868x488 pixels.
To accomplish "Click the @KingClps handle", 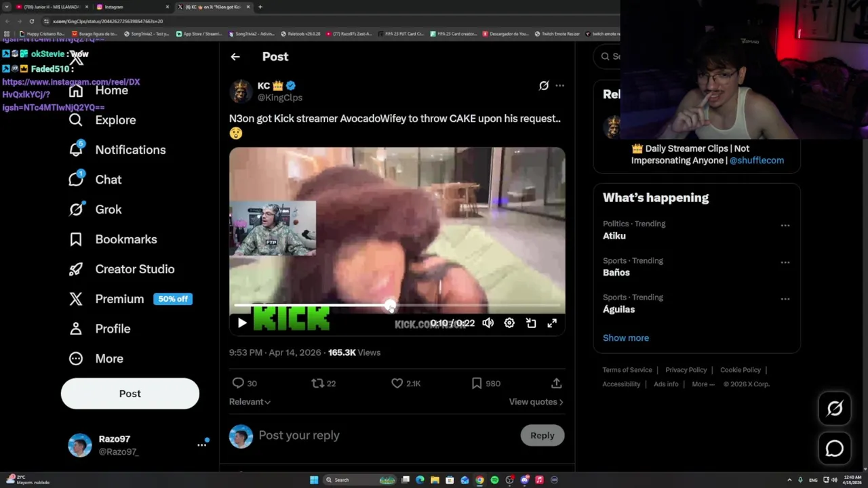I will pos(280,98).
